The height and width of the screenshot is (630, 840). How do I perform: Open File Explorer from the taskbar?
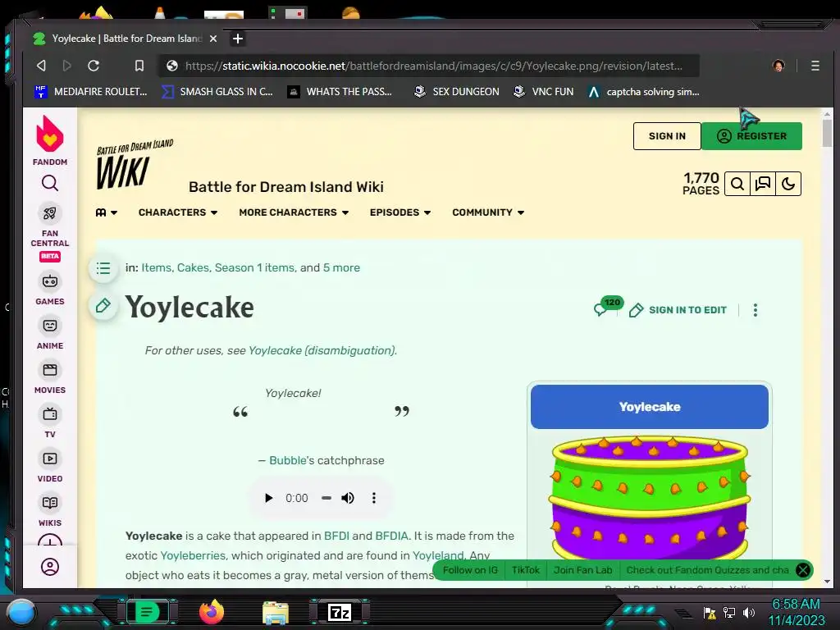pyautogui.click(x=276, y=613)
